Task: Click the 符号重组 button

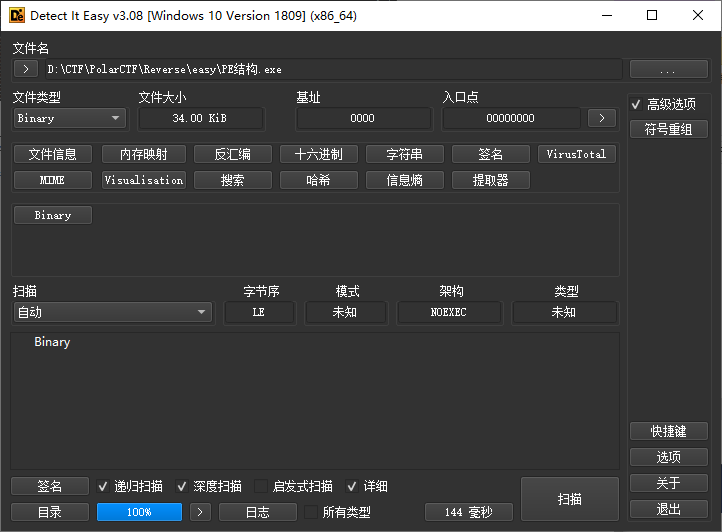Action: pyautogui.click(x=669, y=129)
